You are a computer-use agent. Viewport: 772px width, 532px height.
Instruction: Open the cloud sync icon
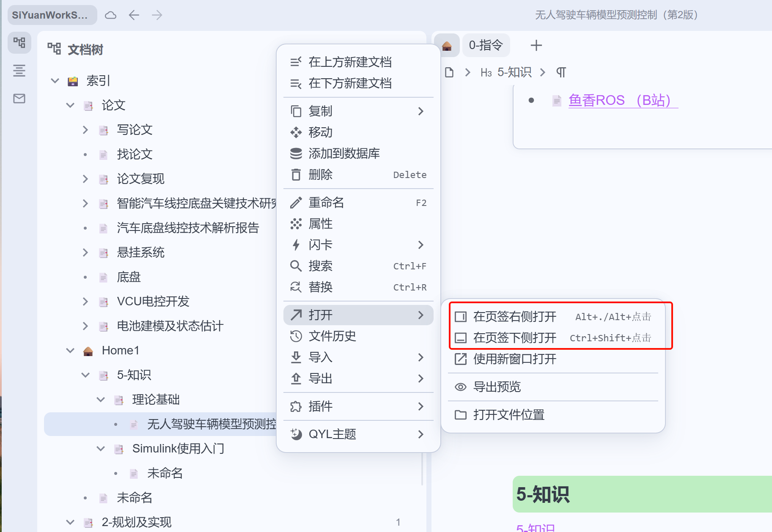(110, 15)
